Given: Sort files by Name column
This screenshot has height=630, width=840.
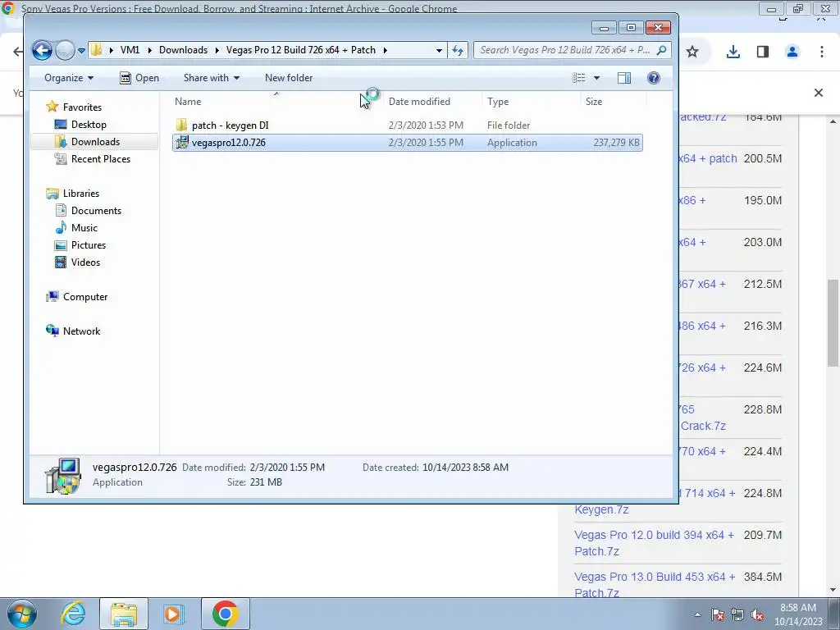Looking at the screenshot, I should pyautogui.click(x=188, y=101).
